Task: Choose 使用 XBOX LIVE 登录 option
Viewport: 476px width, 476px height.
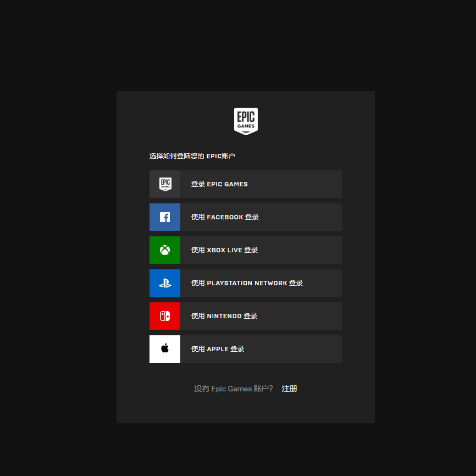Action: coord(246,250)
